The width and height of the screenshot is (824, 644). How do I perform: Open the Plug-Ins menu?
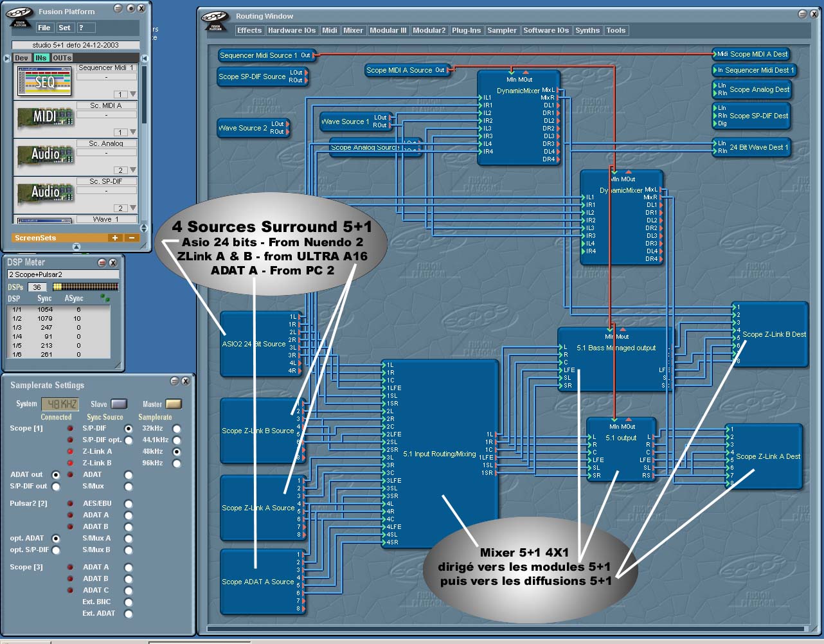click(x=467, y=30)
